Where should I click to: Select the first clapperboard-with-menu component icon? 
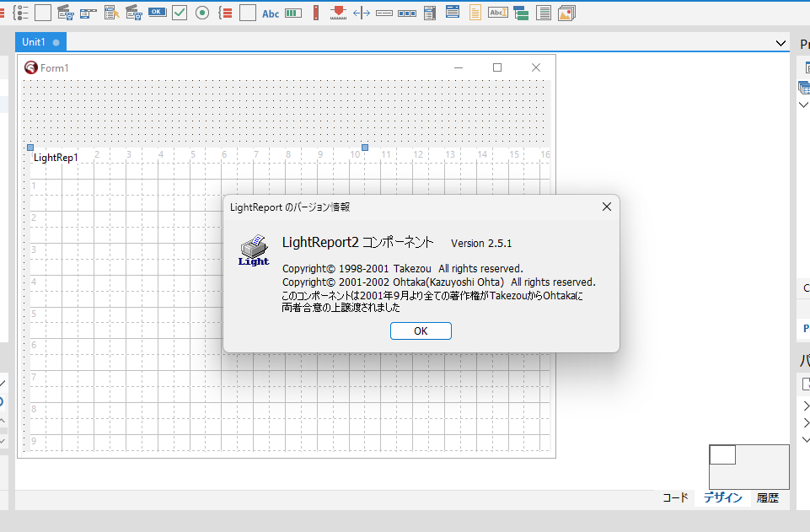tap(65, 13)
